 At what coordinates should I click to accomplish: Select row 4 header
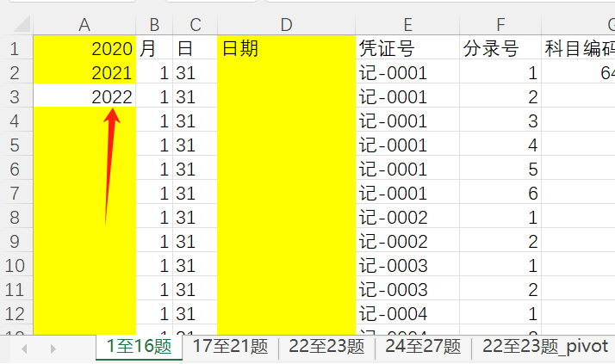(16, 120)
